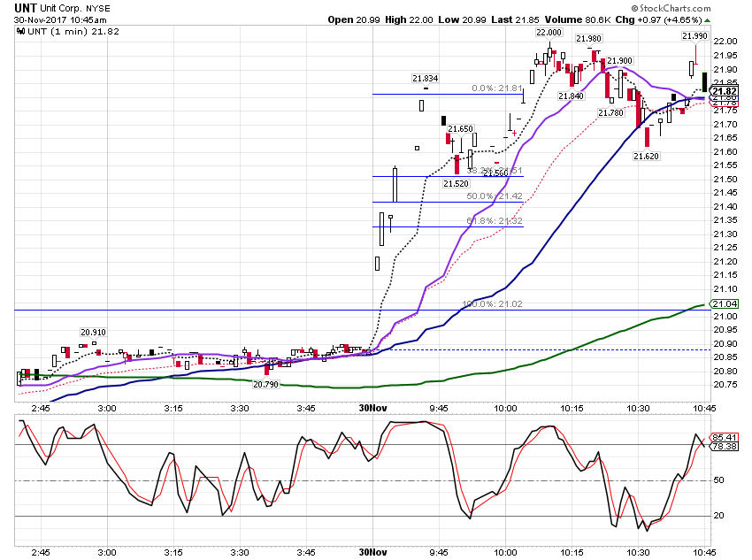Click the Volume 80.6K readout
Screen dimensions: 752x560
(578, 20)
